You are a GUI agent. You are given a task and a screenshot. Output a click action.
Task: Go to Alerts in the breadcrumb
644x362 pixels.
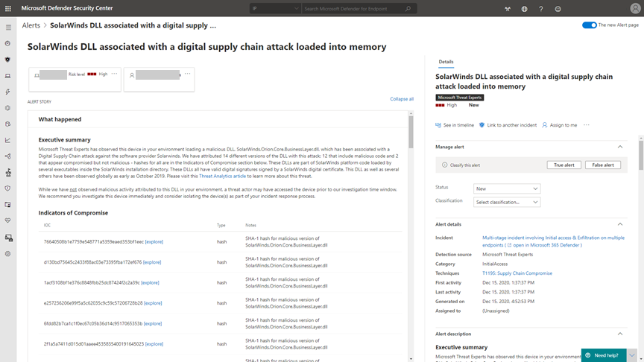(31, 25)
